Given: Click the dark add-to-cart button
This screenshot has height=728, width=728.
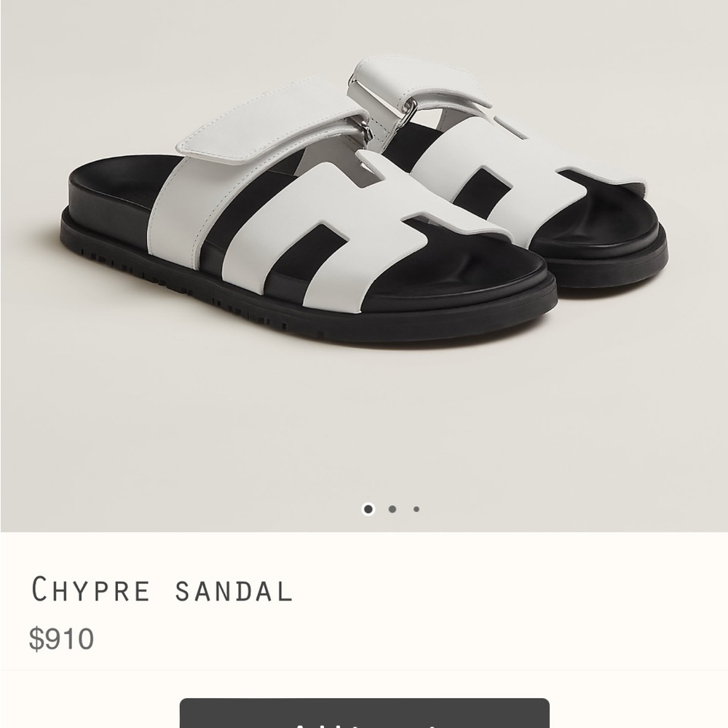Looking at the screenshot, I should [365, 713].
